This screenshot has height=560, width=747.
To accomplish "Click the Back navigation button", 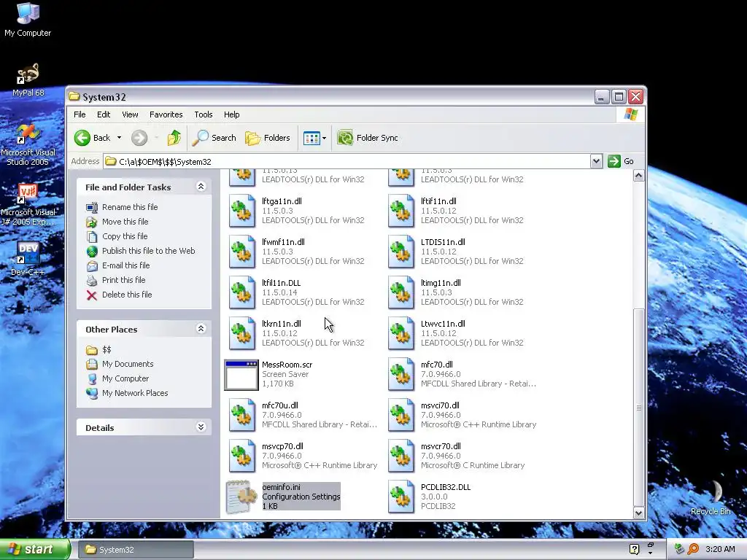I will click(x=93, y=138).
